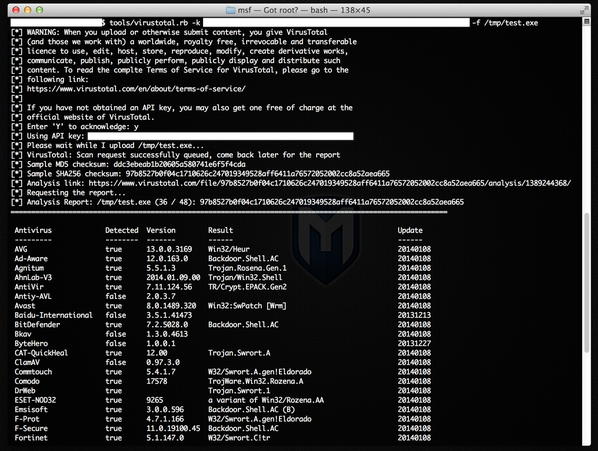Minimize the terminal window with the yellow button

tap(27, 10)
